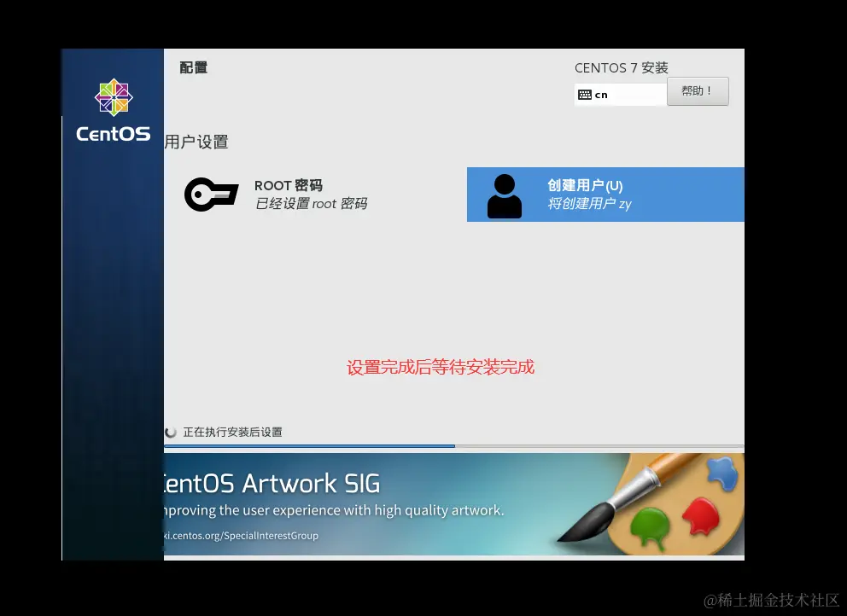Viewport: 847px width, 616px height.
Task: Click the spinner icon beside 正在执行安装后设置
Action: point(170,432)
